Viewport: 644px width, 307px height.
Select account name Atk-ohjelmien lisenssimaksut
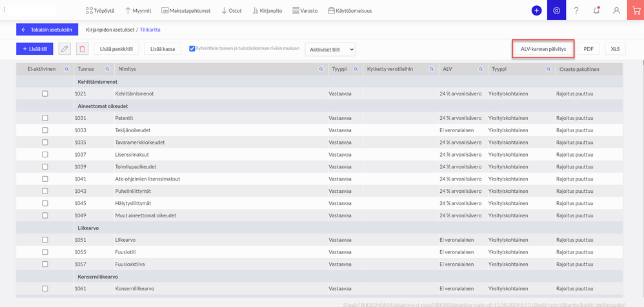(148, 179)
